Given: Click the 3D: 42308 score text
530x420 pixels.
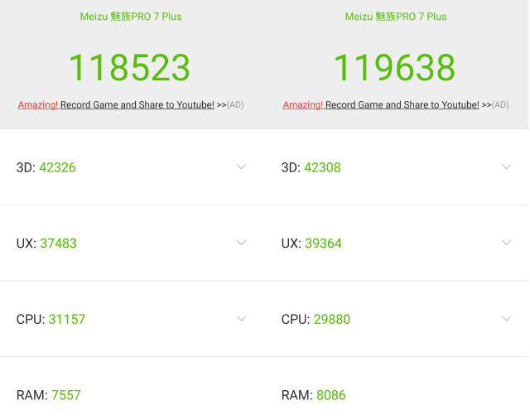Looking at the screenshot, I should [311, 167].
